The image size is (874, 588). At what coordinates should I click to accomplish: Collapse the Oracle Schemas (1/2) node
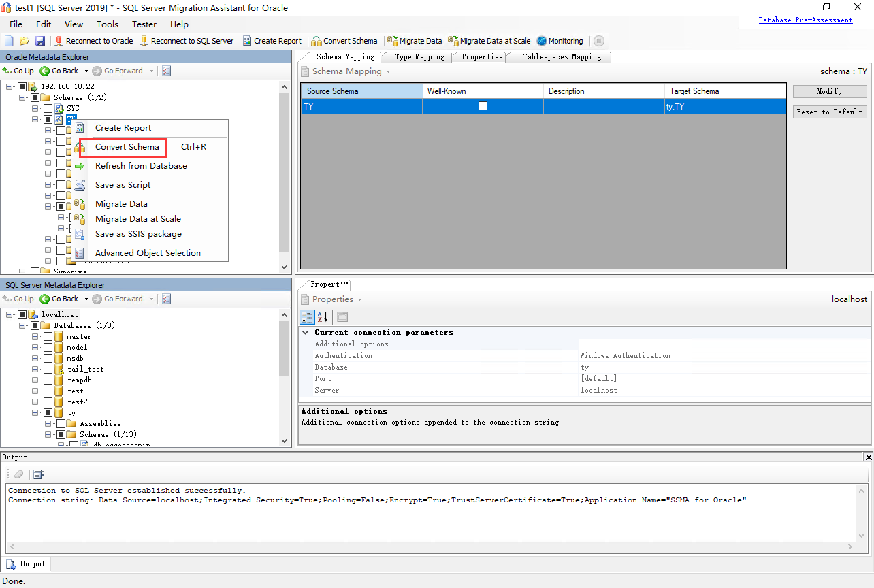pyautogui.click(x=22, y=97)
